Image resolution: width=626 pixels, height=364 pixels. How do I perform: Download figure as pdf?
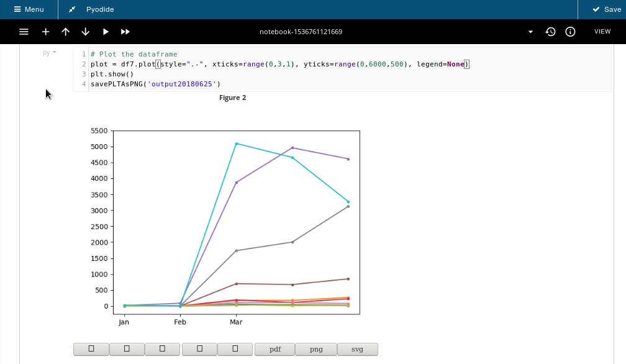pyautogui.click(x=275, y=349)
